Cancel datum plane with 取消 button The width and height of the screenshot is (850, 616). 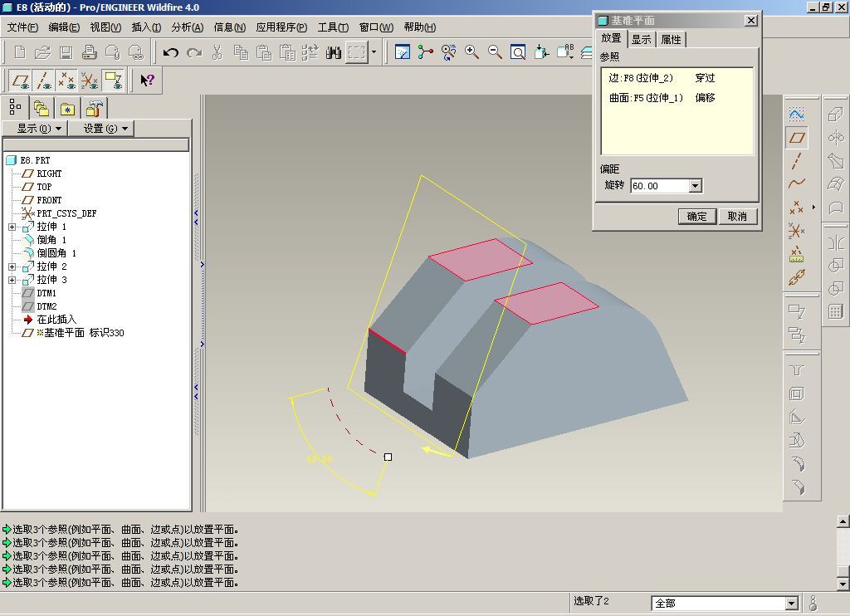tap(737, 217)
